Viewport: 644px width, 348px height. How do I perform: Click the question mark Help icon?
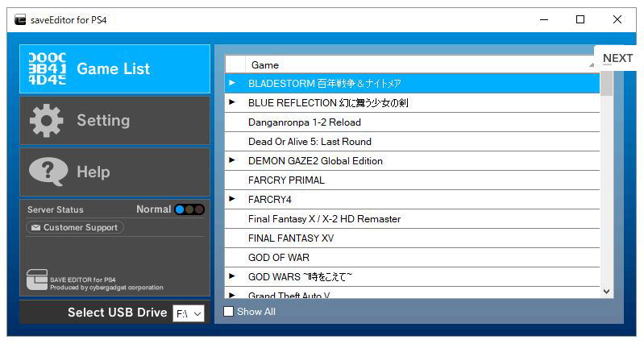click(x=48, y=172)
